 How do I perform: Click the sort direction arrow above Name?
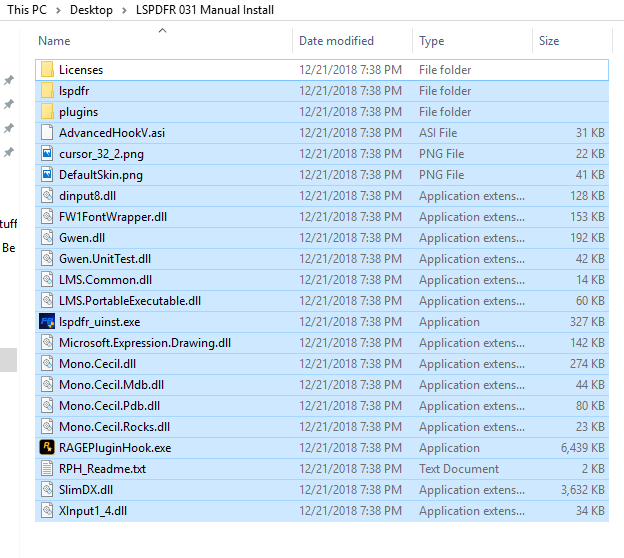click(162, 30)
